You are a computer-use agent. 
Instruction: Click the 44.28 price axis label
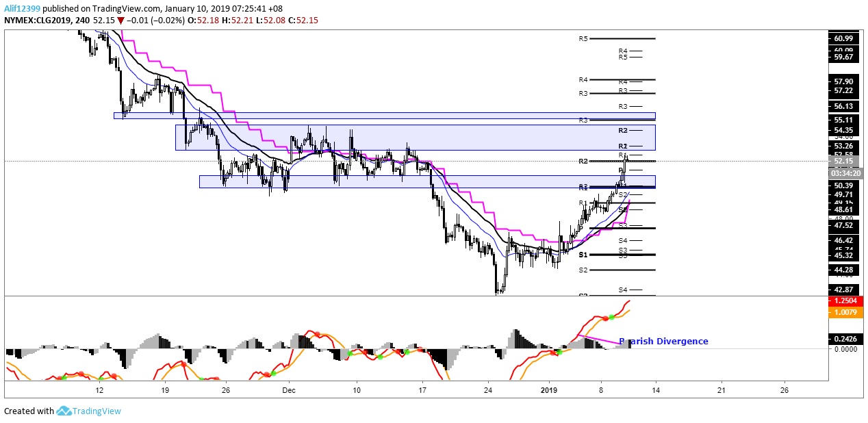click(x=843, y=270)
